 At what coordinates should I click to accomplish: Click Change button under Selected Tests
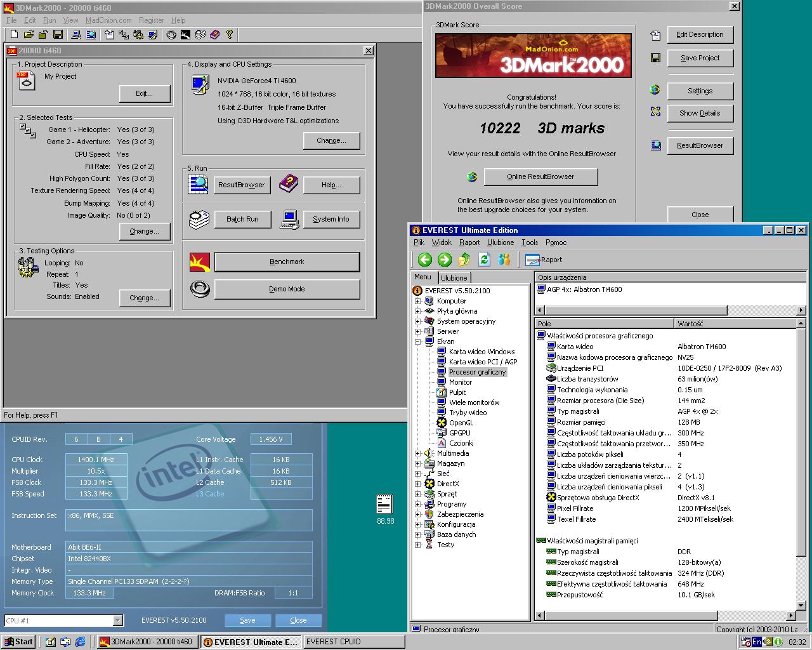[145, 232]
